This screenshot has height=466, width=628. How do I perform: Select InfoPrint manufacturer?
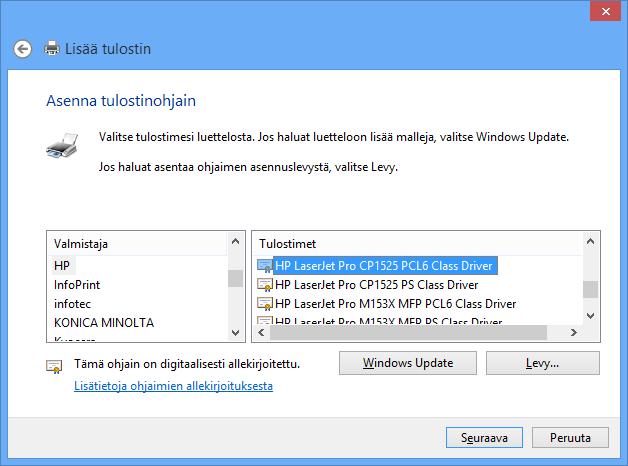[x=77, y=285]
